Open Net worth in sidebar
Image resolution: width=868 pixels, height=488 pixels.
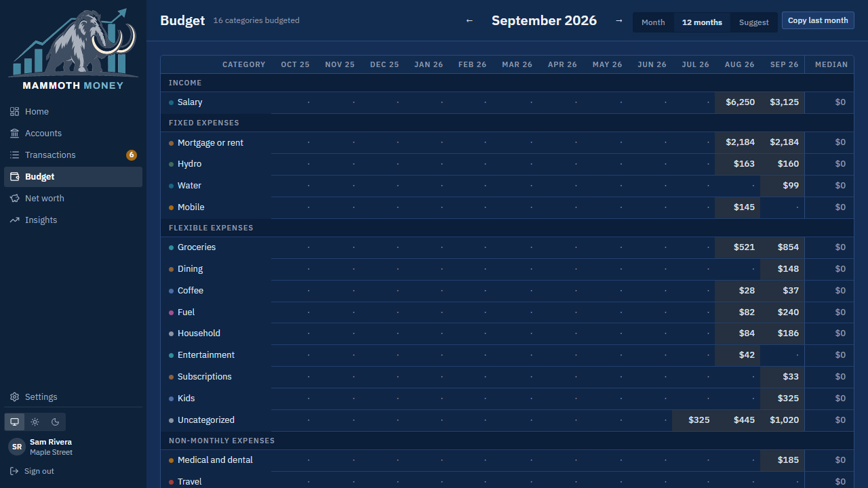pyautogui.click(x=73, y=199)
